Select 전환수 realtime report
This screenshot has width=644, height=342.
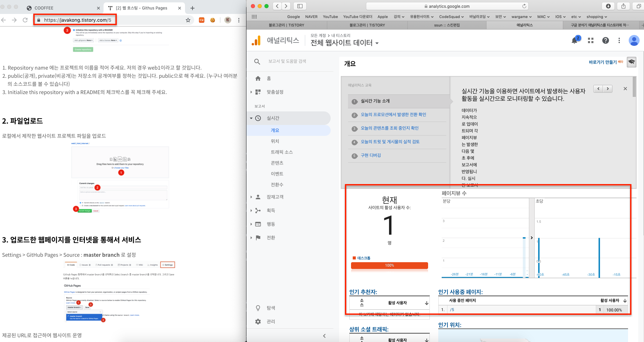click(277, 185)
